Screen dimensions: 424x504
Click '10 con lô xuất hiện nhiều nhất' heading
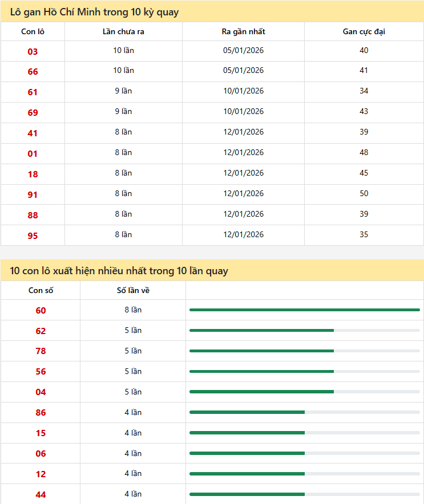pyautogui.click(x=119, y=270)
